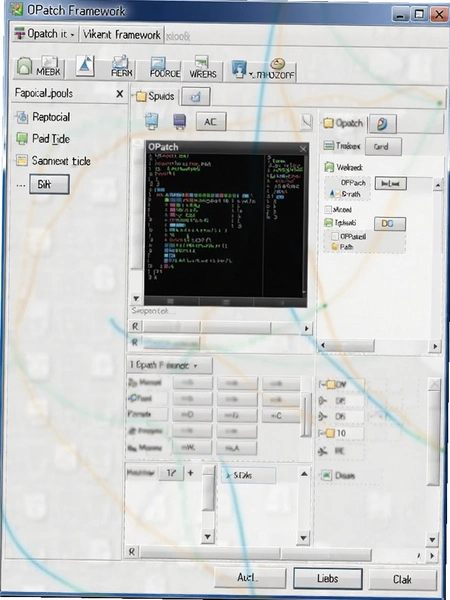Select the Traisex item icon
450x600 pixels.
[x=329, y=146]
